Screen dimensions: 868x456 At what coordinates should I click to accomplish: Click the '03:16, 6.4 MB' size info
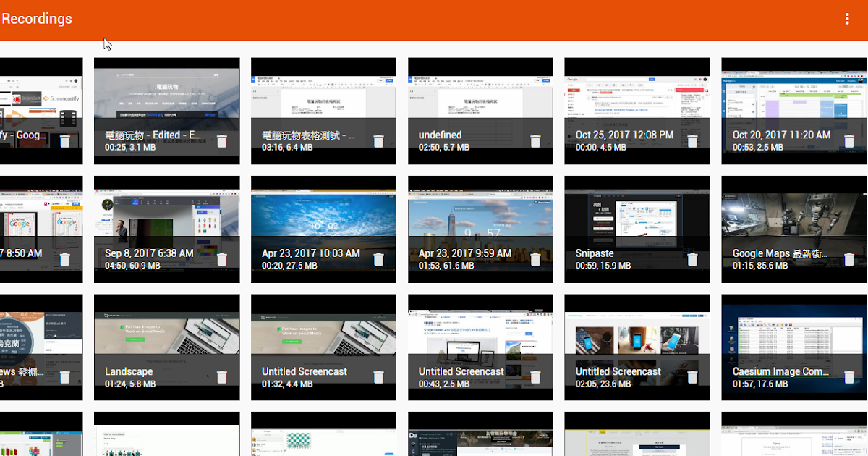287,148
